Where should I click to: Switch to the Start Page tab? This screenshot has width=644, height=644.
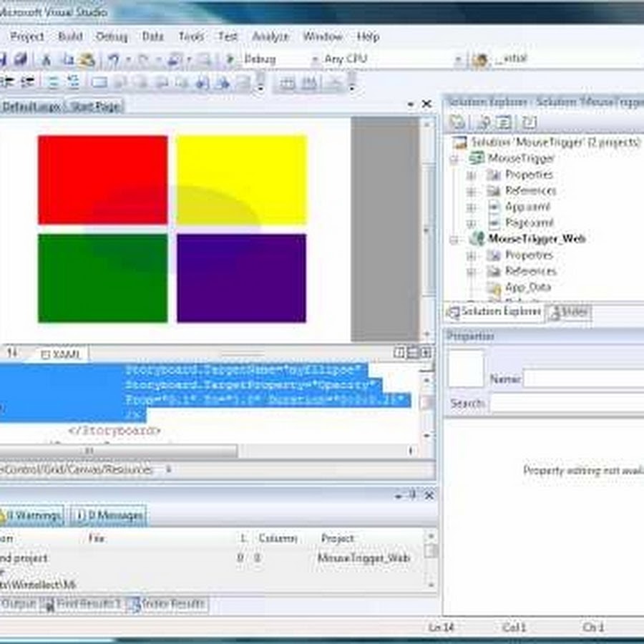coord(95,107)
